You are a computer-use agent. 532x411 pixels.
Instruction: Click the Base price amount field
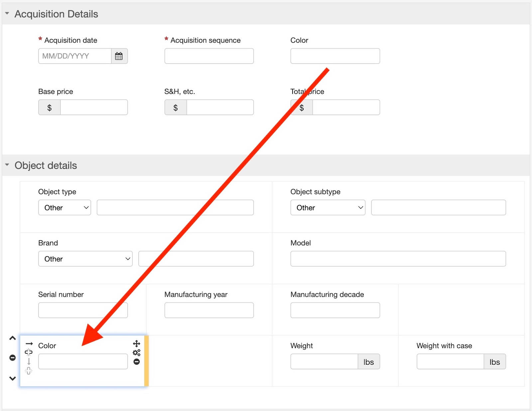(94, 107)
